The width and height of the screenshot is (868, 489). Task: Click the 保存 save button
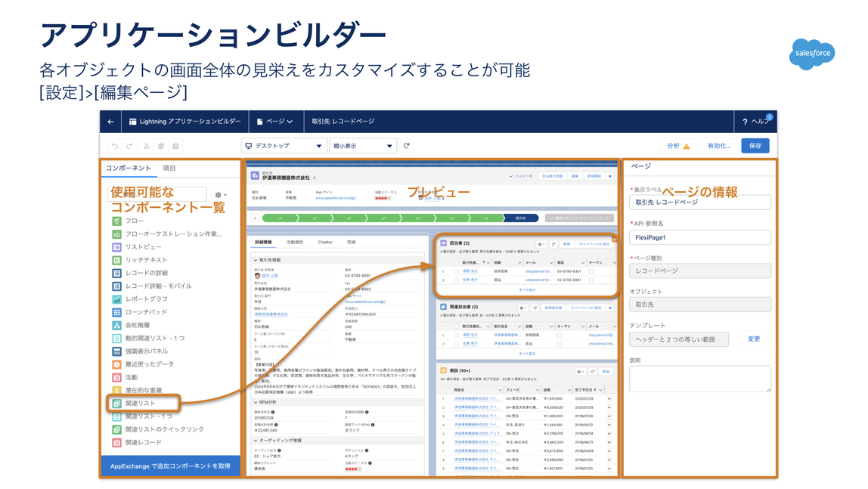(755, 145)
